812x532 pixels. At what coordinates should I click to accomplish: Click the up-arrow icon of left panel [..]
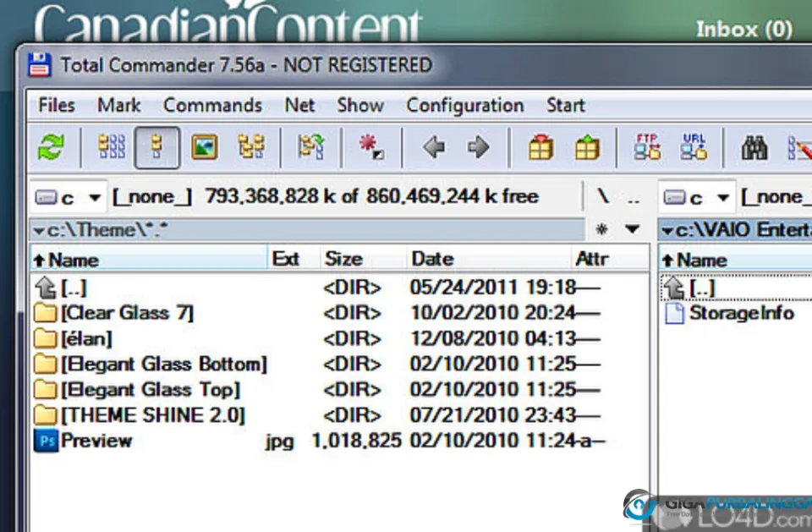pos(46,288)
